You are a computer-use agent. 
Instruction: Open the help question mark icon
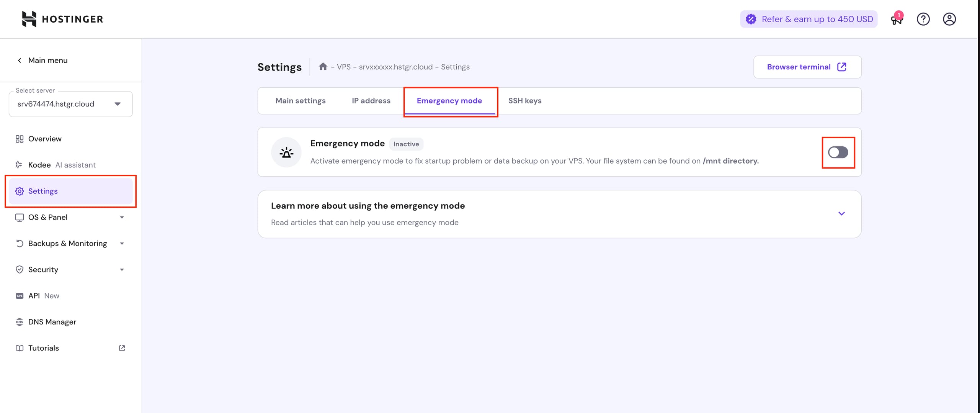click(923, 19)
